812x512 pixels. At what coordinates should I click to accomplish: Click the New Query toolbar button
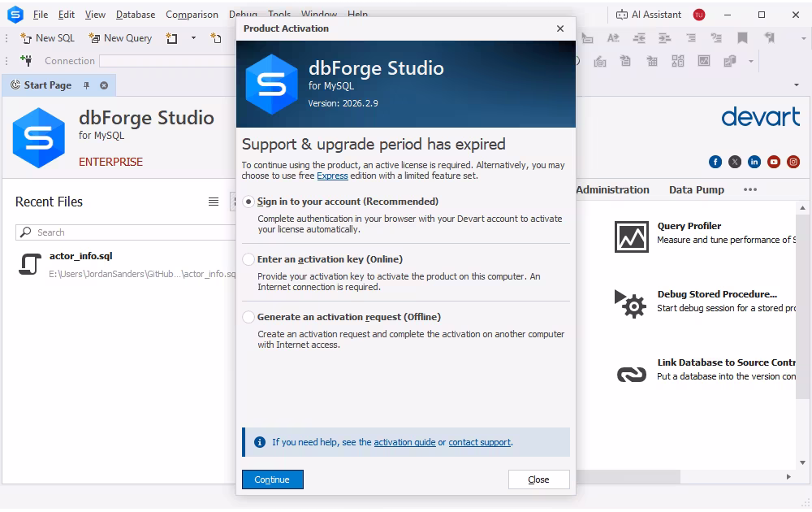tap(120, 38)
